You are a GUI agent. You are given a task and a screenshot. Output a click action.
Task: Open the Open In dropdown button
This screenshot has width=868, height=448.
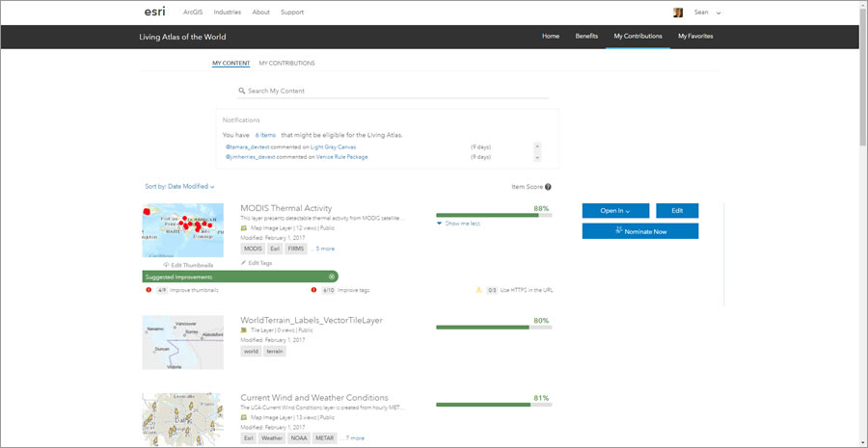tap(615, 211)
